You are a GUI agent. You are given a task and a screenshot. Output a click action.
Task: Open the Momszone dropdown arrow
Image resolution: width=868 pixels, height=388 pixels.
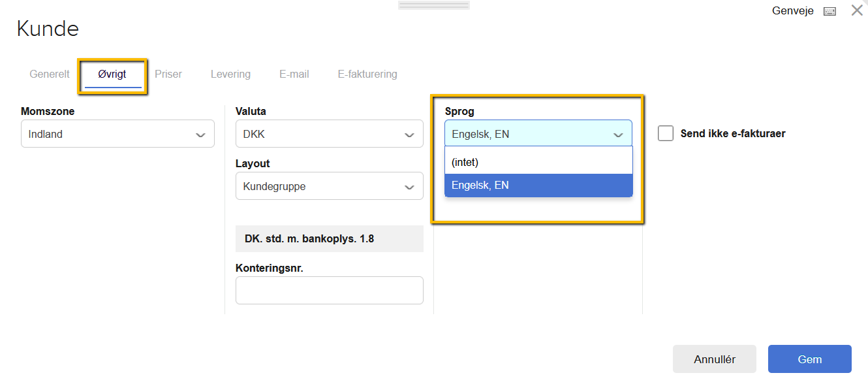[201, 133]
